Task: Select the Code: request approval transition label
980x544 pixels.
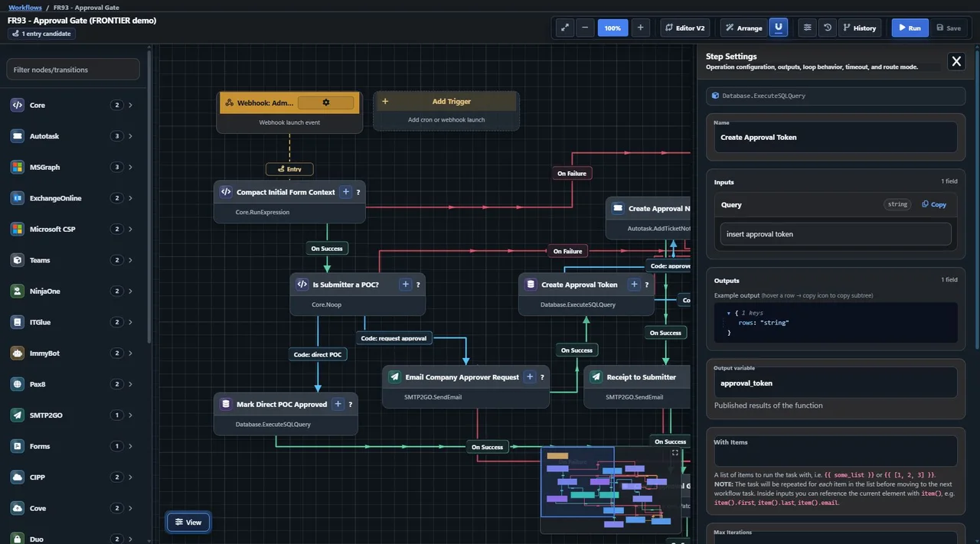Action: 394,337
